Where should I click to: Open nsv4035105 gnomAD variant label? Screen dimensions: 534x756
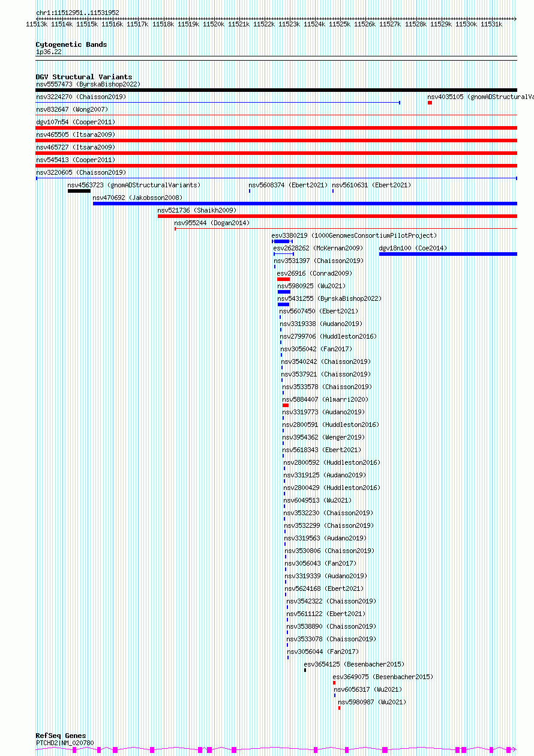[x=481, y=97]
